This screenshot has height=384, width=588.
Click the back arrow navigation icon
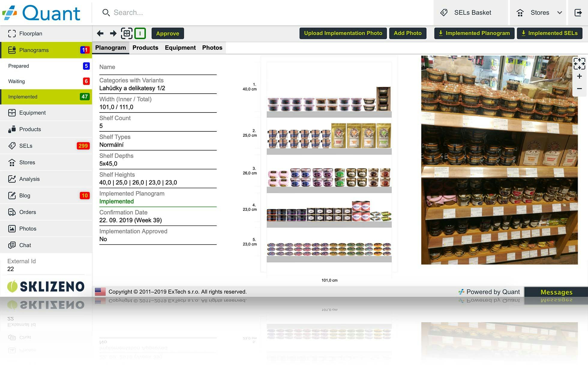pyautogui.click(x=100, y=33)
